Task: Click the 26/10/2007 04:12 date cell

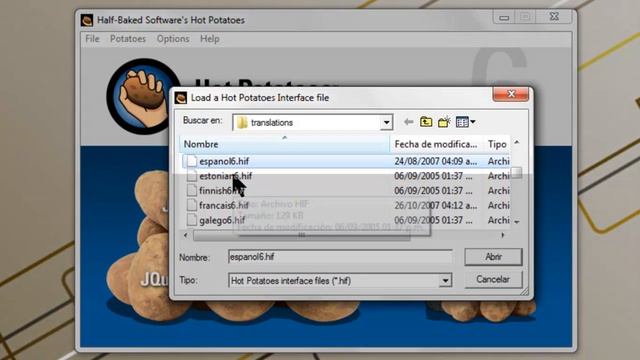Action: [x=436, y=205]
